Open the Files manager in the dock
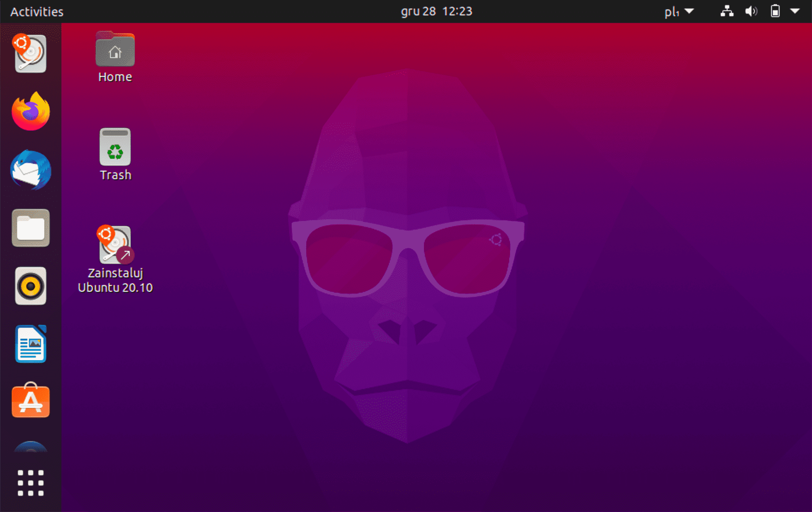 (x=31, y=228)
